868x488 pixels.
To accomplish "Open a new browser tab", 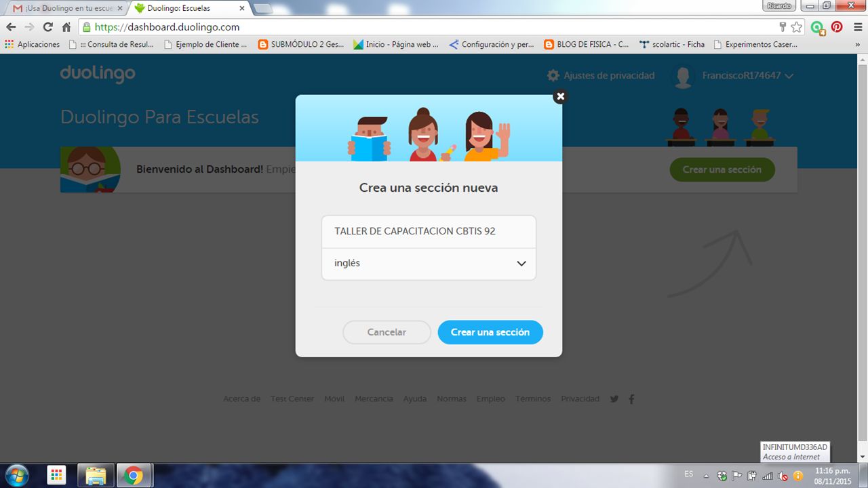I will point(262,8).
